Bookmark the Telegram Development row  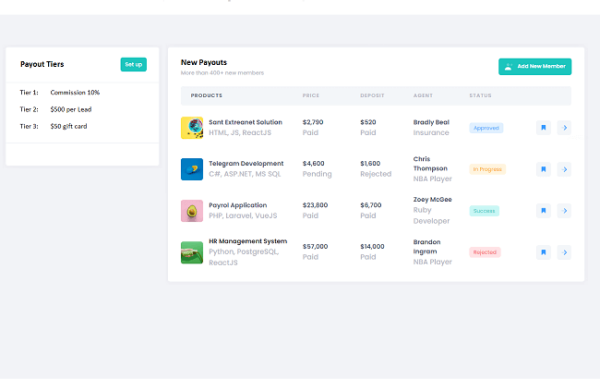tap(543, 169)
